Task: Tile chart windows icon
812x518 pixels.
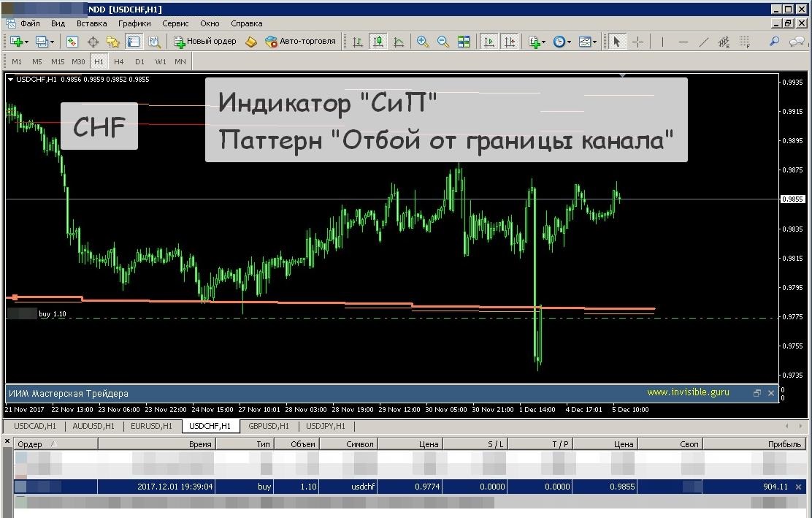Action: 464,42
